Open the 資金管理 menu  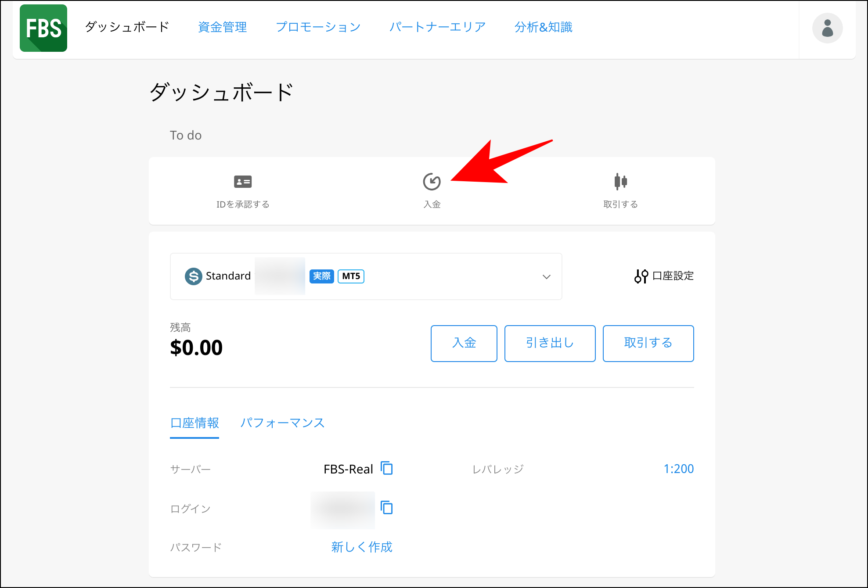pos(223,27)
